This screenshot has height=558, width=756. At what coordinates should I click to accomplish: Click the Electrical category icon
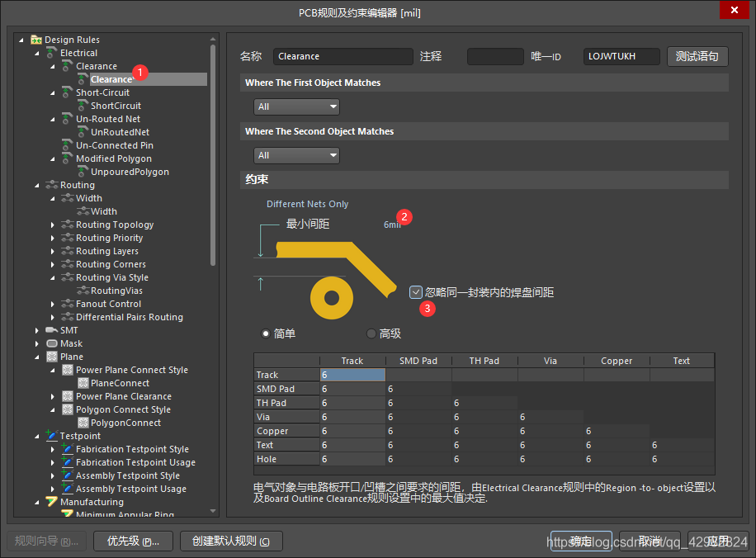52,53
